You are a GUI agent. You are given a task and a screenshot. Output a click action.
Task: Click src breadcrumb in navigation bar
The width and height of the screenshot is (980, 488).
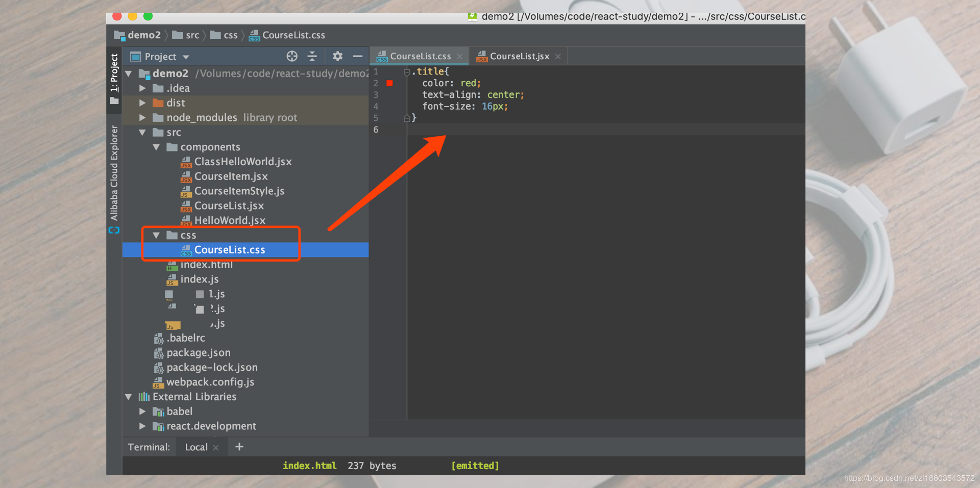pyautogui.click(x=186, y=35)
